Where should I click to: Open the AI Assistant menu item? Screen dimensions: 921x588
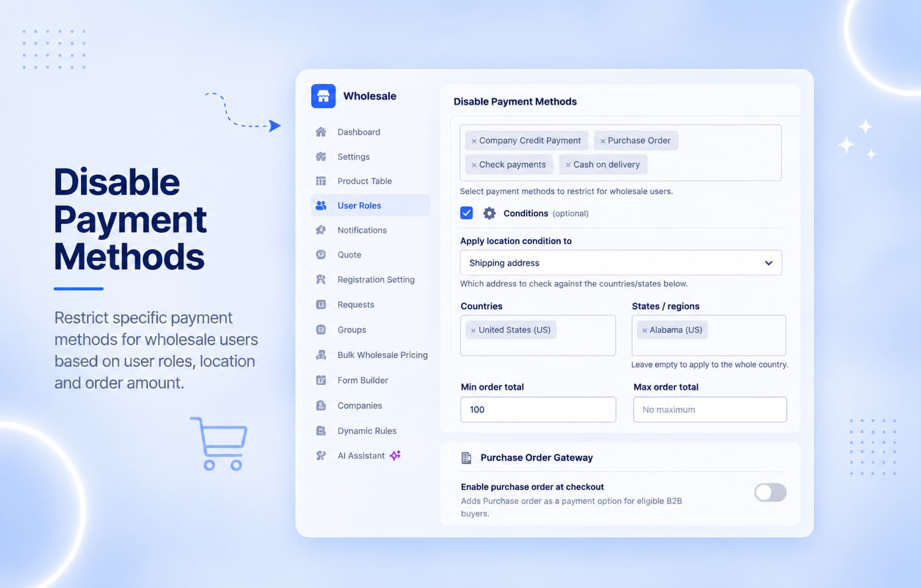click(370, 455)
